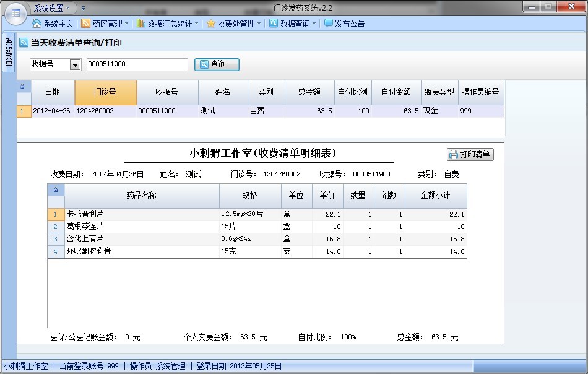Click the 数量 column header
588x374 pixels.
(358, 196)
